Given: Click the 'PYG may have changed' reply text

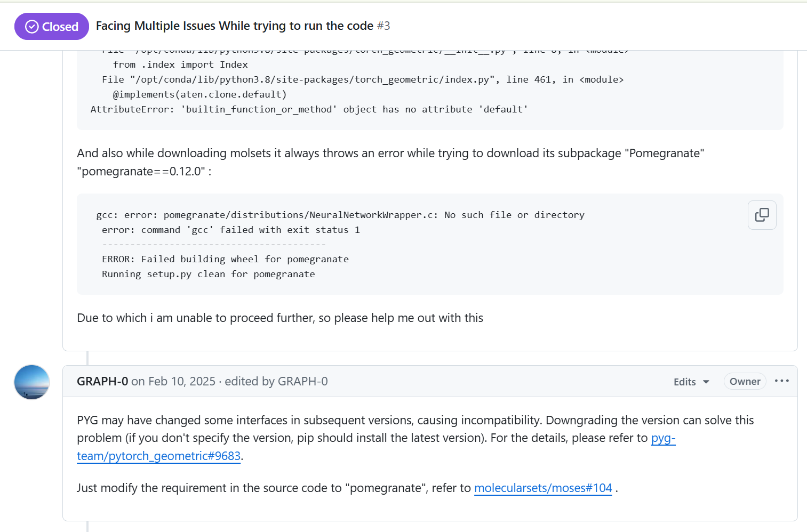Looking at the screenshot, I should [415, 438].
